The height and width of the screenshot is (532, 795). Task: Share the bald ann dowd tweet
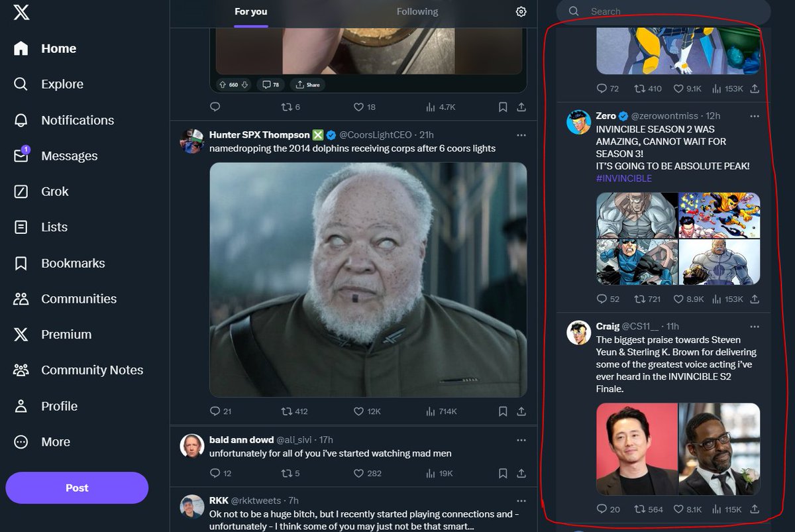(521, 474)
